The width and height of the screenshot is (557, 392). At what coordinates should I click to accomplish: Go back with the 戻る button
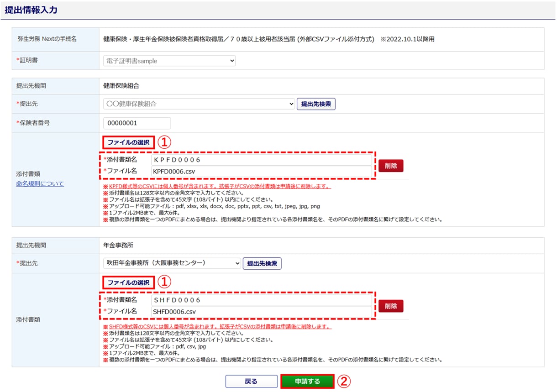tap(251, 382)
